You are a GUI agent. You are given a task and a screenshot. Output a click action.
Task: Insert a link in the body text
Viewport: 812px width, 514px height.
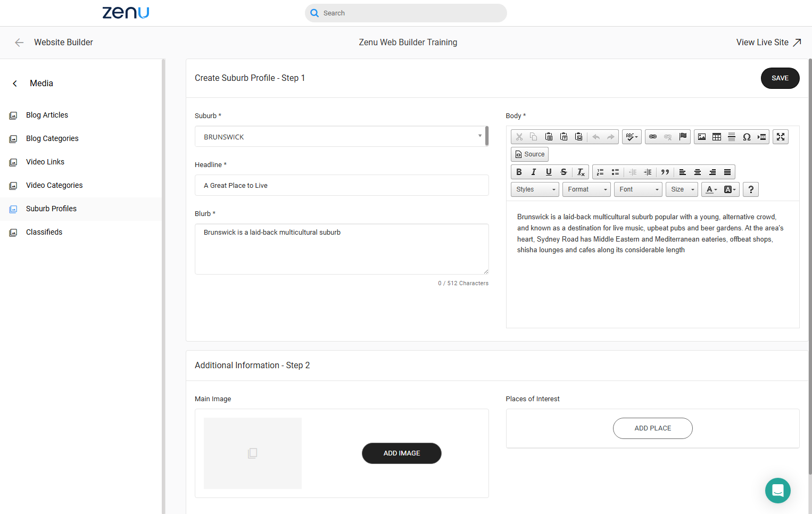653,137
